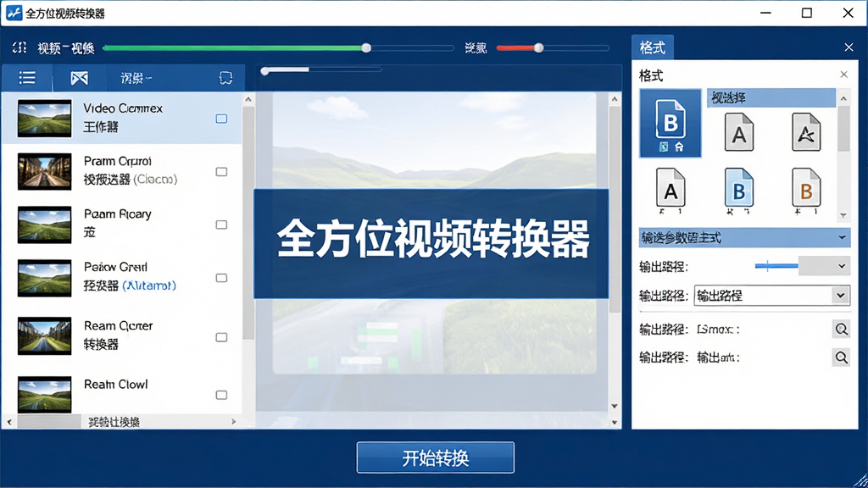Open the third tab in the file list header
Screen dimensions: 868x488
(x=136, y=78)
